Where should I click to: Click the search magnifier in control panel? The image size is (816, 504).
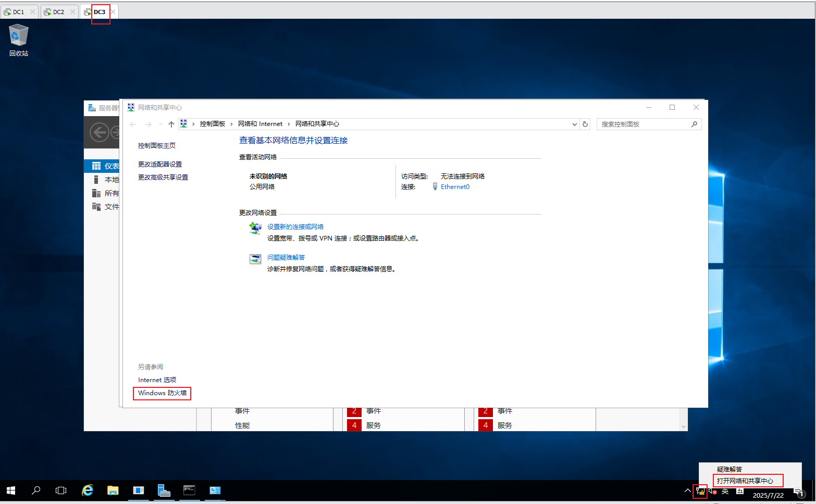pos(694,124)
